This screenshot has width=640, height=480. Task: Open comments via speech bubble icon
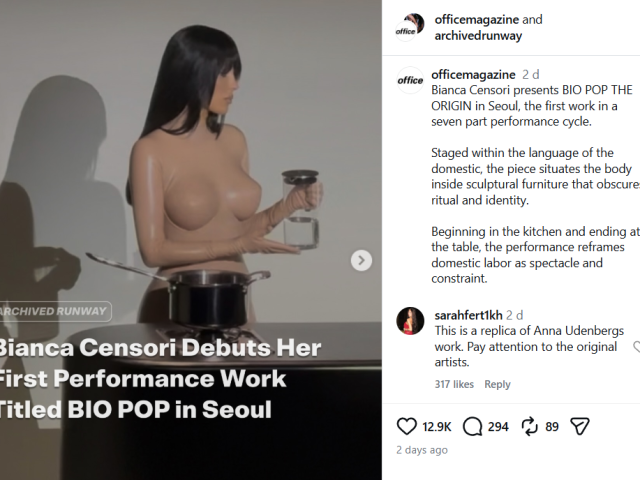pos(473,427)
